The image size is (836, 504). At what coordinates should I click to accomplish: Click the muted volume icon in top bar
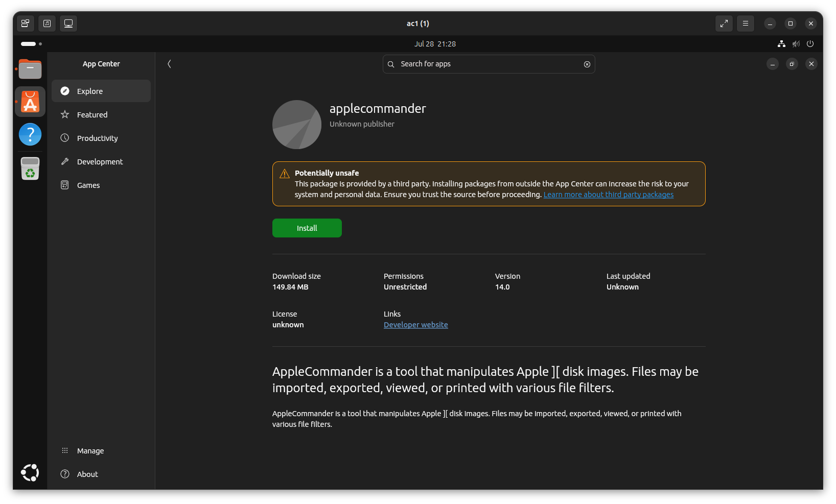(796, 44)
